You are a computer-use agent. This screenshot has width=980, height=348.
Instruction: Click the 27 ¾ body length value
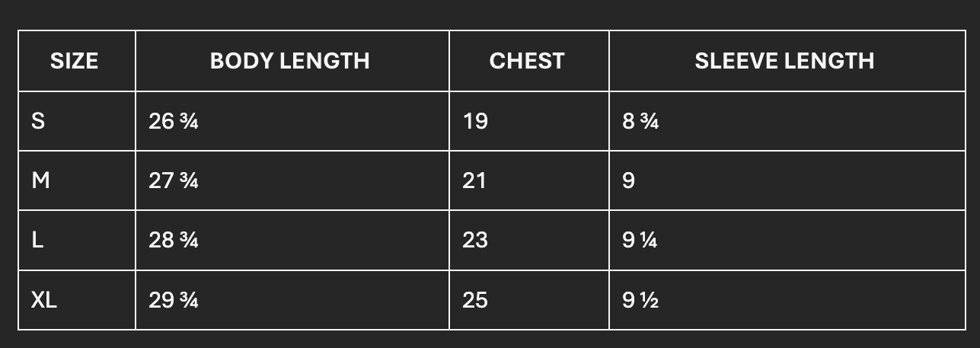[x=174, y=180]
